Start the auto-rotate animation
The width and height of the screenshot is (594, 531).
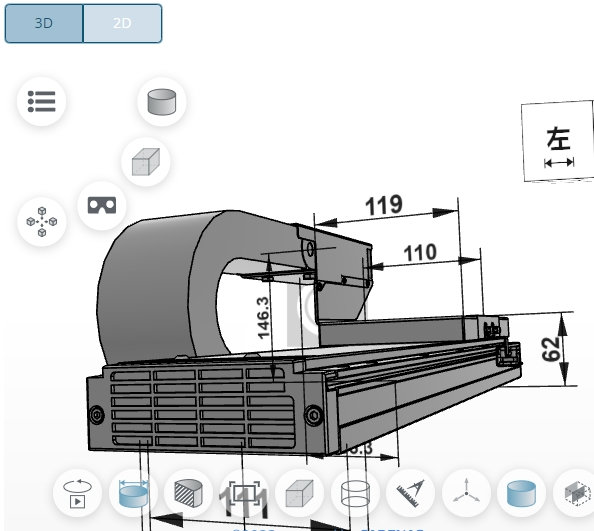point(78,493)
